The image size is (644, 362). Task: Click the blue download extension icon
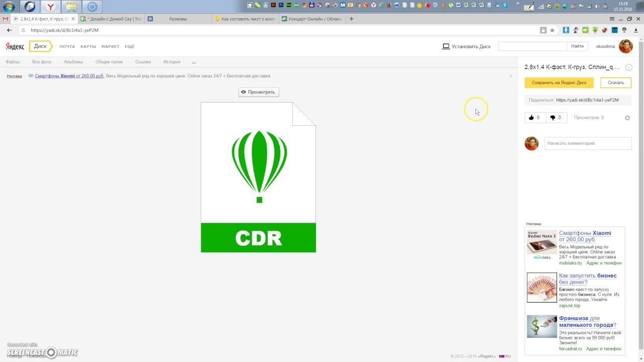(x=566, y=30)
